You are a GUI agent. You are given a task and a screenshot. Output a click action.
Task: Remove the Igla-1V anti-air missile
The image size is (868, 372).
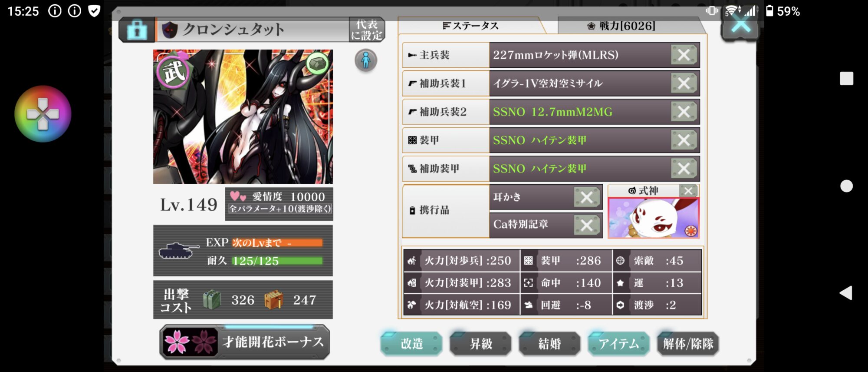coord(684,83)
